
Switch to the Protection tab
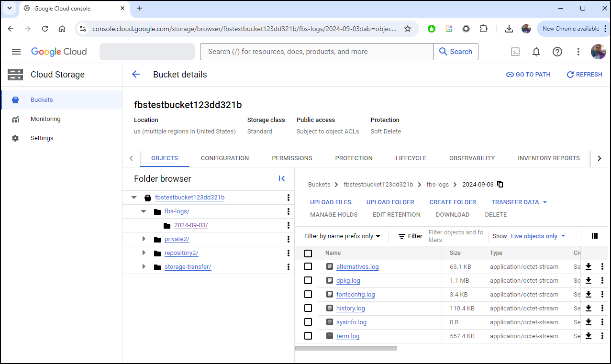(x=354, y=158)
